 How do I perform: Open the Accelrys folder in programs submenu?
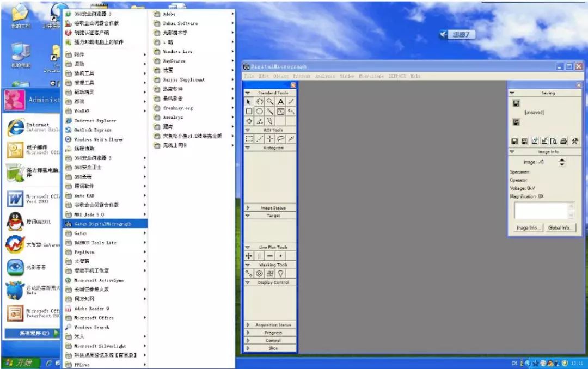(193, 118)
